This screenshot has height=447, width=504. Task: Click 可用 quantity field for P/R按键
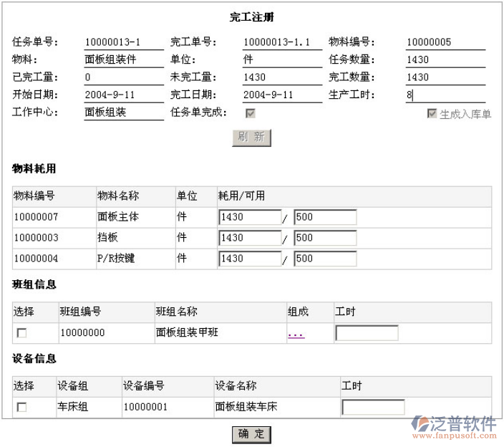324,259
